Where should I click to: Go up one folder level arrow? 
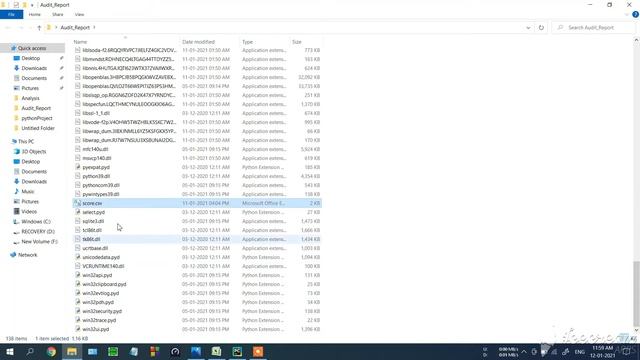click(x=39, y=27)
